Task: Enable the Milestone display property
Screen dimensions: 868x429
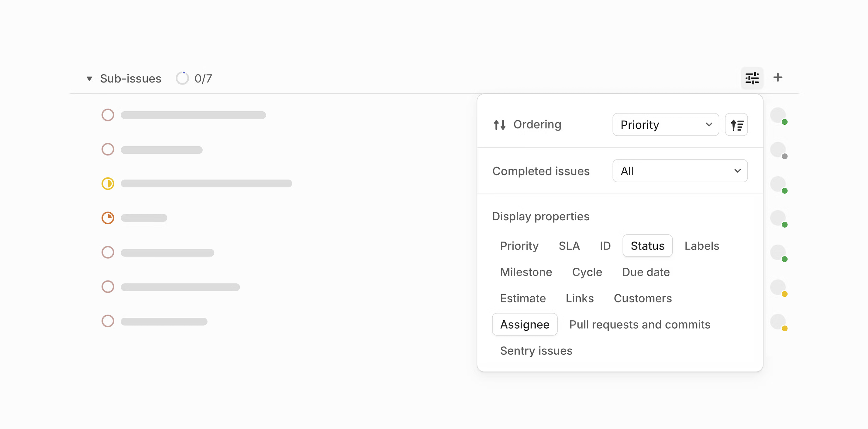Action: [526, 272]
